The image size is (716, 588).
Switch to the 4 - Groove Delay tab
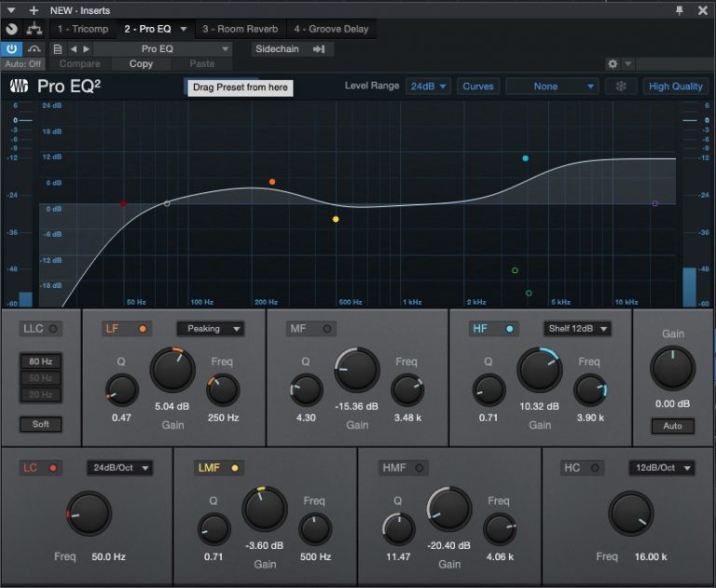click(x=331, y=29)
